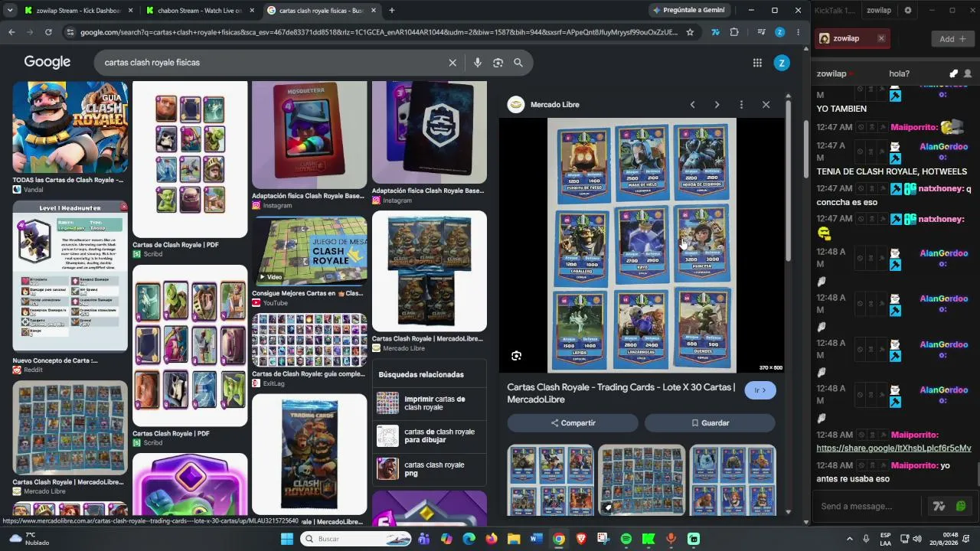Close the Mercado Libre image preview panel
Image resolution: width=980 pixels, height=551 pixels.
tap(766, 105)
